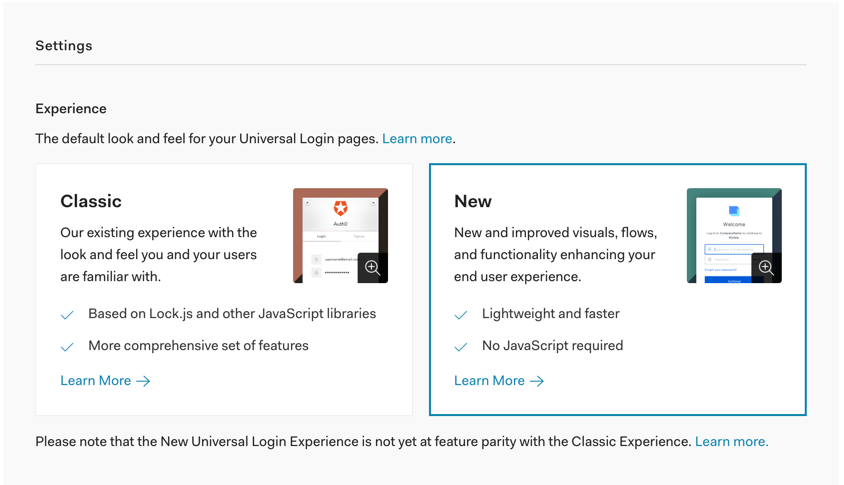Click checkmark beside No JavaScript required
Viewport: 844px width, 485px height.
(461, 347)
